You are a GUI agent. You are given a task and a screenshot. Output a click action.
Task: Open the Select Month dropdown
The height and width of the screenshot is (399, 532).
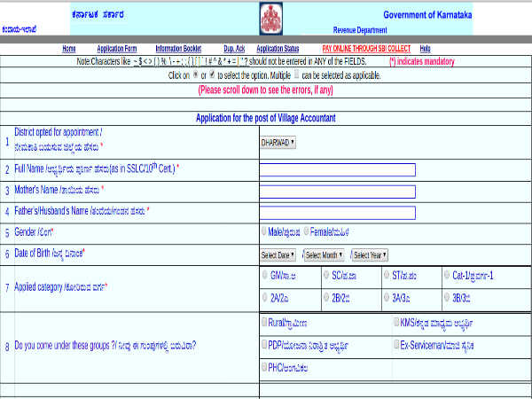[x=325, y=254]
